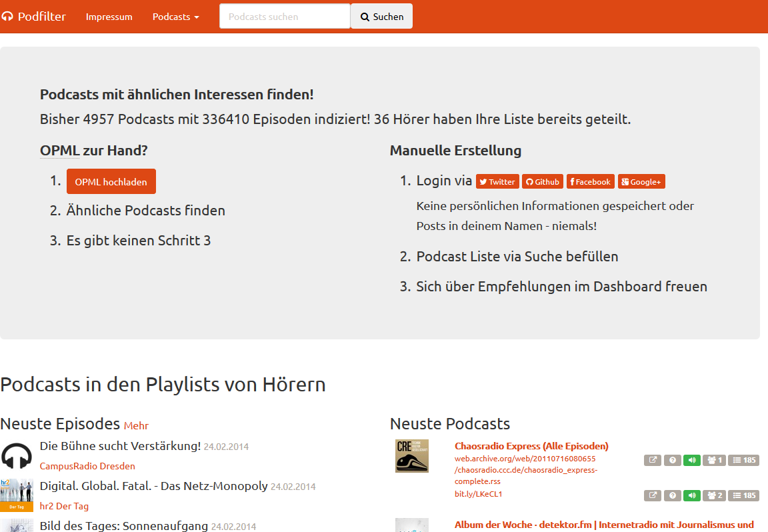Open episode 'Die Bühne sucht Verstärkung!'

[x=120, y=446]
